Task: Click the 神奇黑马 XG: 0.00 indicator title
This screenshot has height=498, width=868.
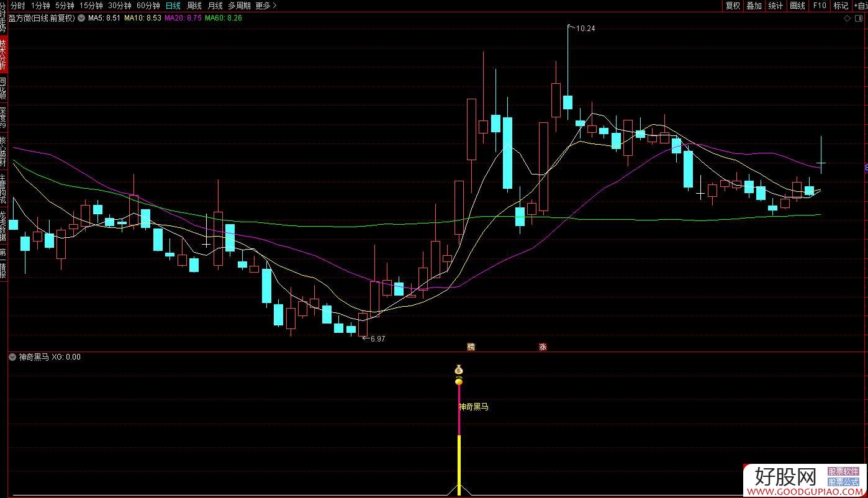Action: pyautogui.click(x=50, y=357)
